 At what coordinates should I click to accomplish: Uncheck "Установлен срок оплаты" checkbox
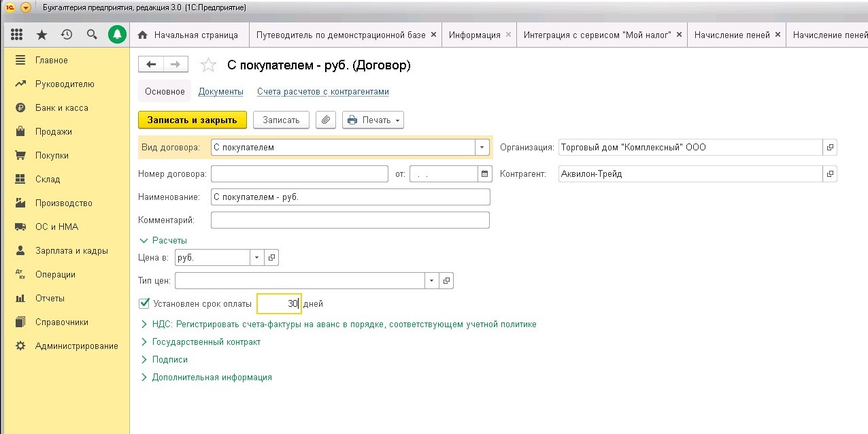[144, 303]
